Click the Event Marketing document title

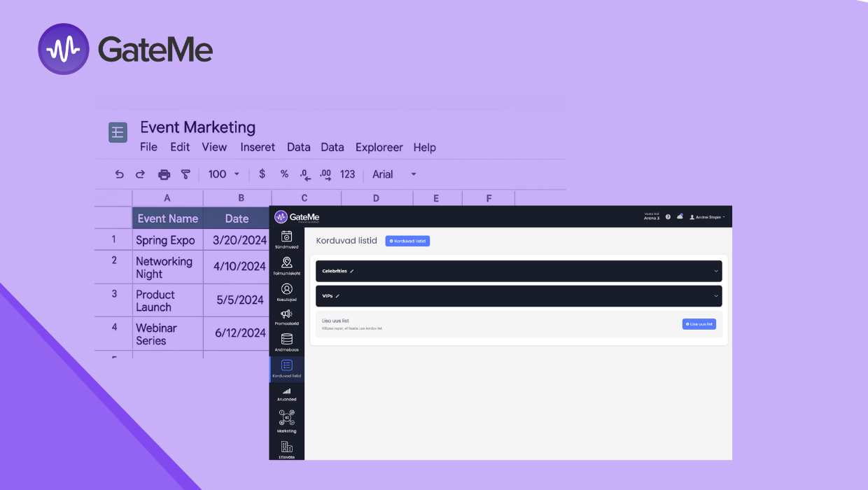pos(198,127)
